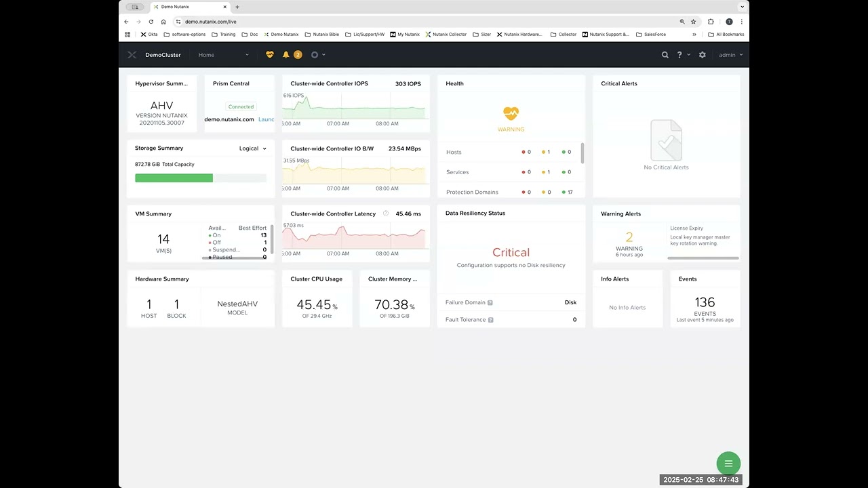The image size is (868, 488).
Task: Bookmark this page with star icon
Action: coord(694,22)
